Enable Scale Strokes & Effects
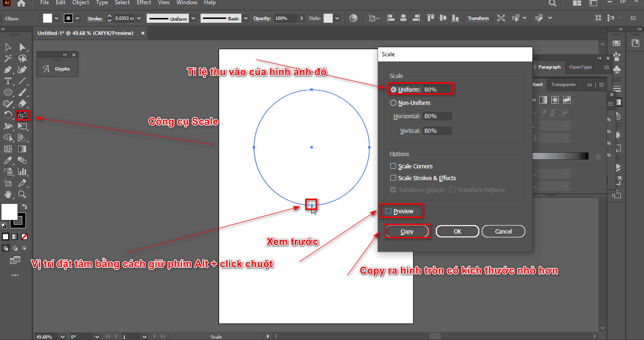644x340 pixels. (x=393, y=178)
